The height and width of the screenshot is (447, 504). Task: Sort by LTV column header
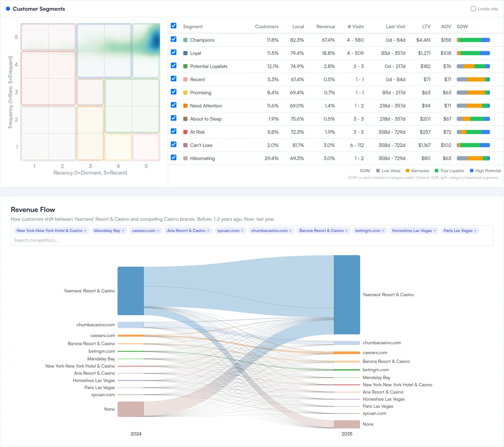point(426,27)
